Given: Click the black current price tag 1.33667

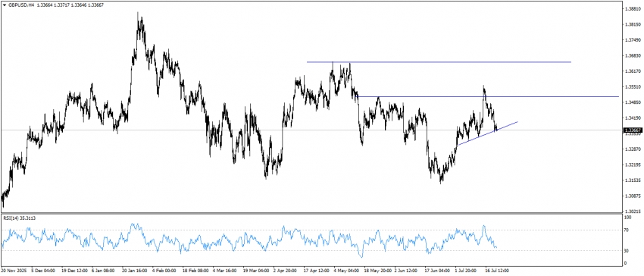Looking at the screenshot, I should pos(633,130).
